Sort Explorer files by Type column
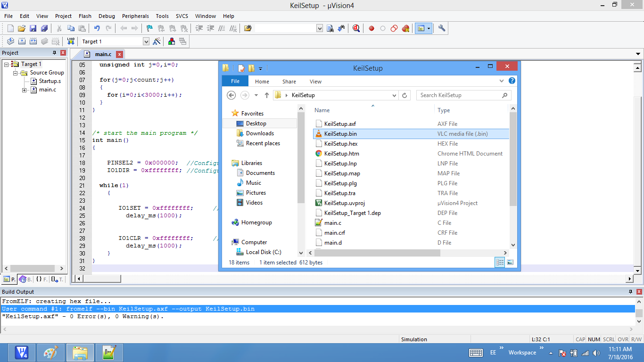Screen dimensions: 644x362 tap(444, 110)
